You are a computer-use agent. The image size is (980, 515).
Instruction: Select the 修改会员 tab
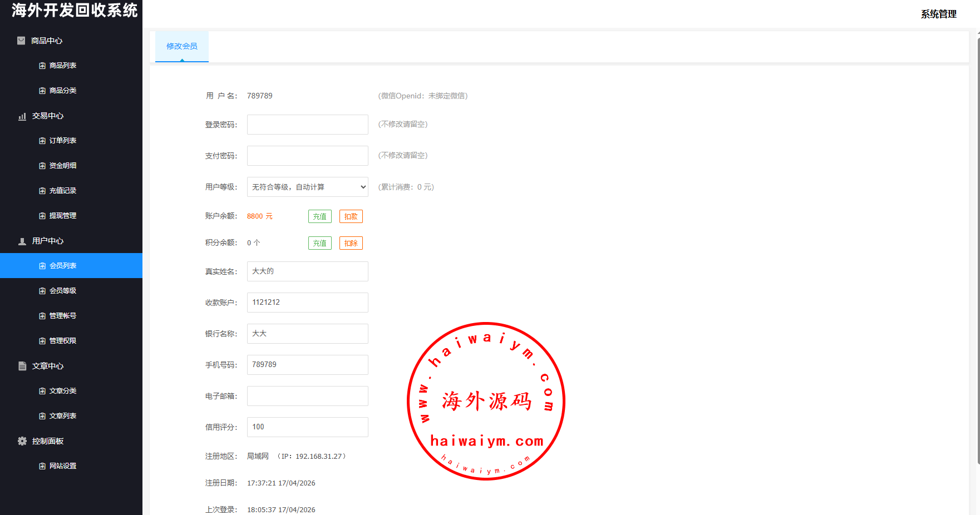182,46
